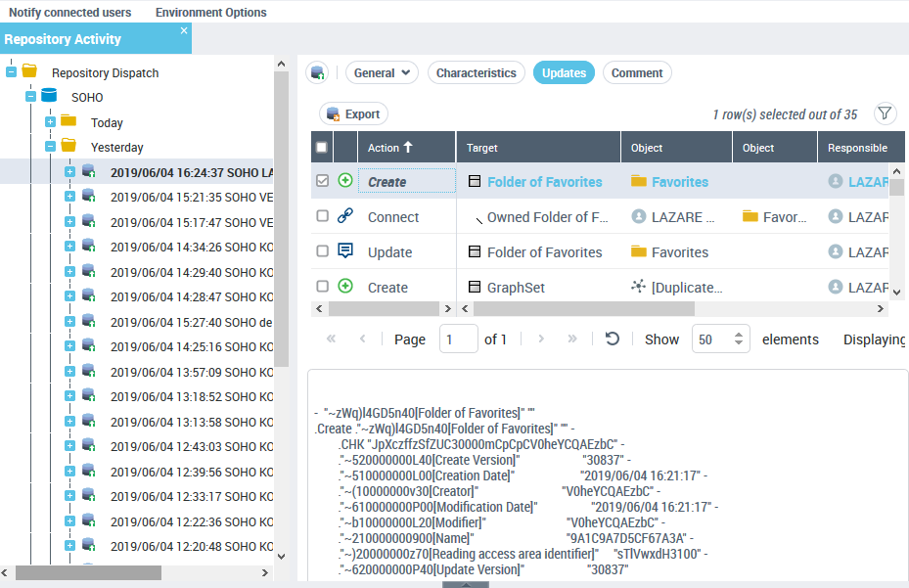909x588 pixels.
Task: Open the General dropdown
Action: pyautogui.click(x=382, y=73)
